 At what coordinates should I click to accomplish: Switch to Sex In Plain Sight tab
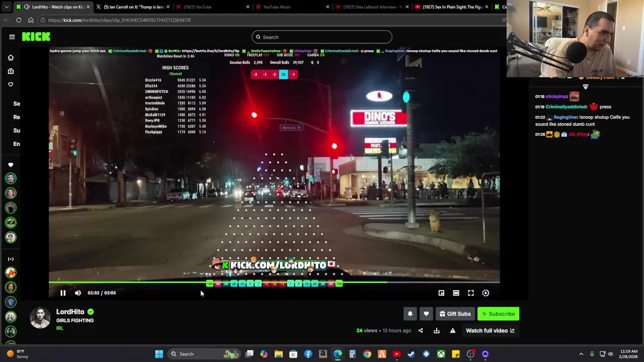pos(451,7)
